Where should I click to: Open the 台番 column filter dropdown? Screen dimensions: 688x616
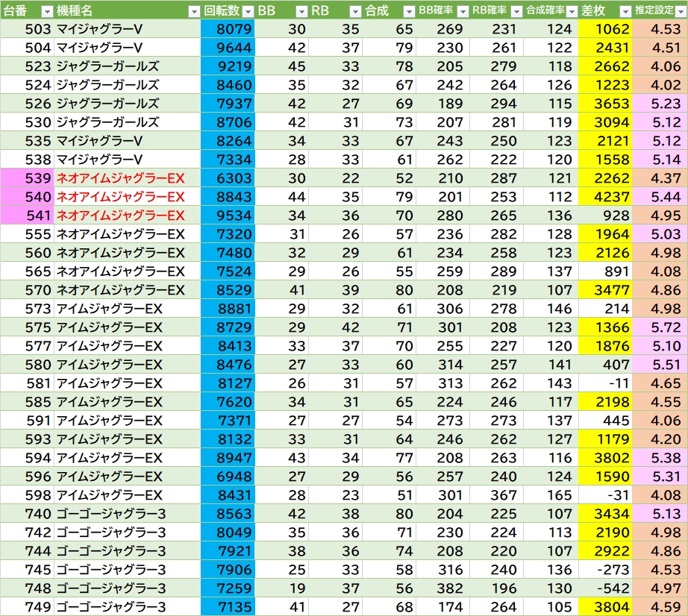click(46, 11)
